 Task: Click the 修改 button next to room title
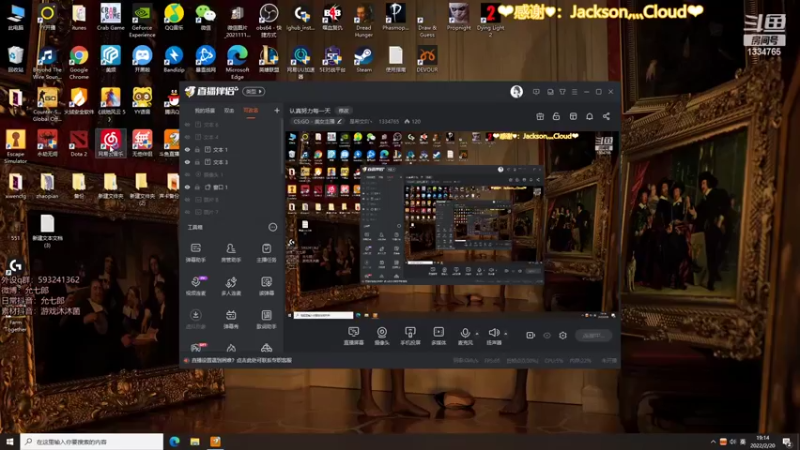pos(344,110)
